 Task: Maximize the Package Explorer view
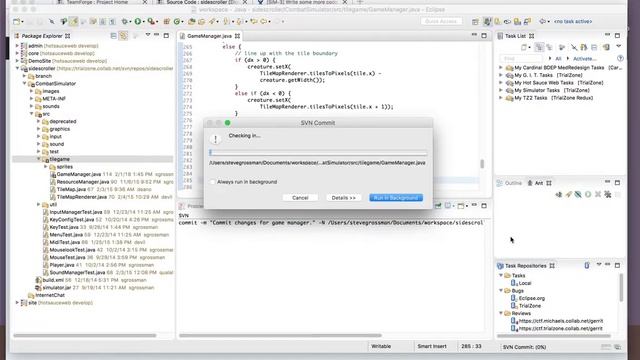[x=166, y=36]
